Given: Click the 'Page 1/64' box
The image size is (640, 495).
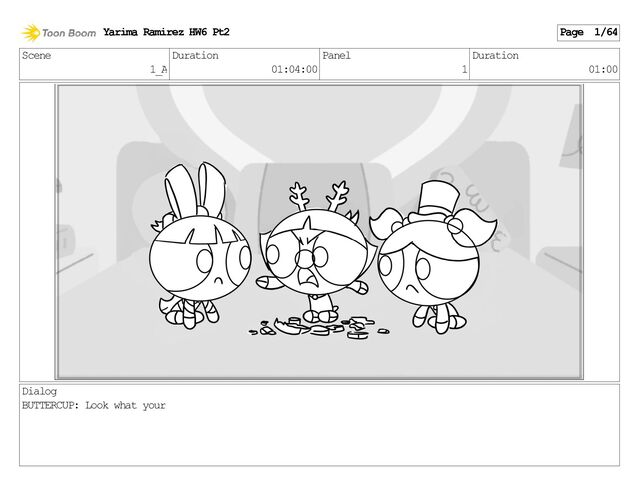Looking at the screenshot, I should 588,32.
